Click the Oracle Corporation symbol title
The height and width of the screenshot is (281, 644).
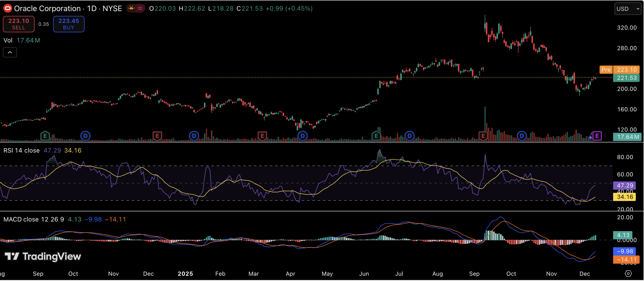[x=47, y=9]
